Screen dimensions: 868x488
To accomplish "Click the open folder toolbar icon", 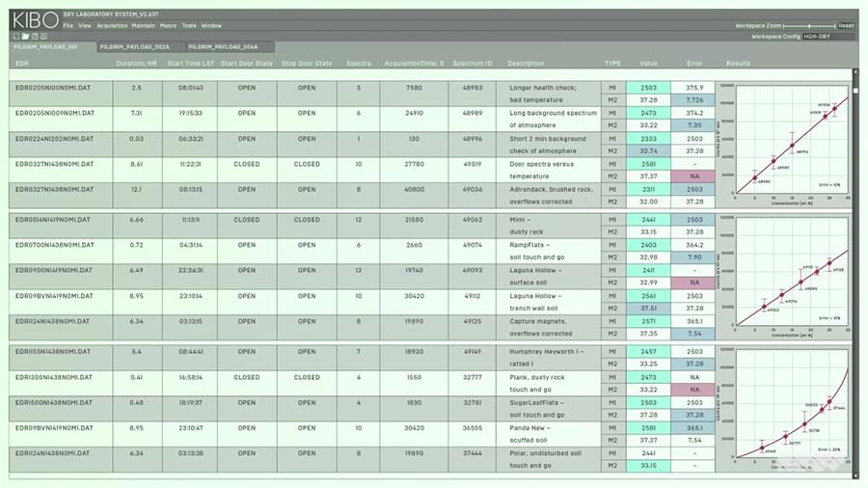I will pyautogui.click(x=23, y=36).
